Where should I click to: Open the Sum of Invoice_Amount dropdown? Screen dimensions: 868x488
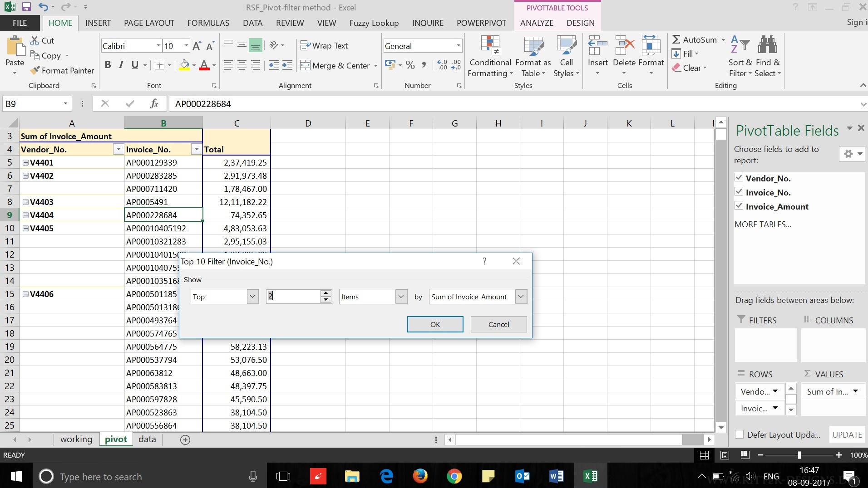[x=521, y=297]
